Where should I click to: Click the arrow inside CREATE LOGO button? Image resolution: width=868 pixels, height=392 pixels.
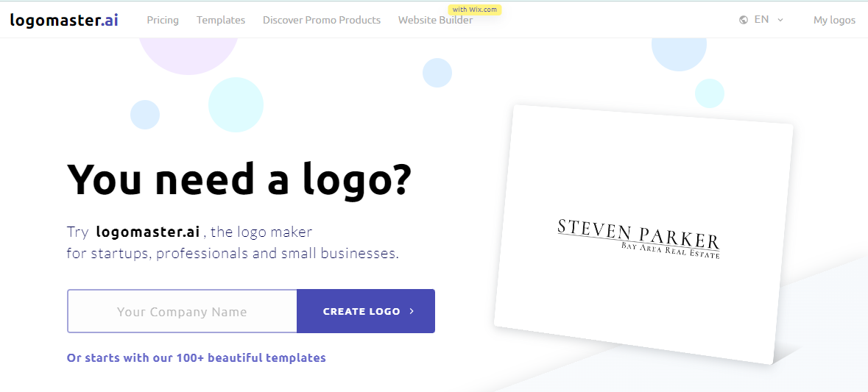[412, 311]
